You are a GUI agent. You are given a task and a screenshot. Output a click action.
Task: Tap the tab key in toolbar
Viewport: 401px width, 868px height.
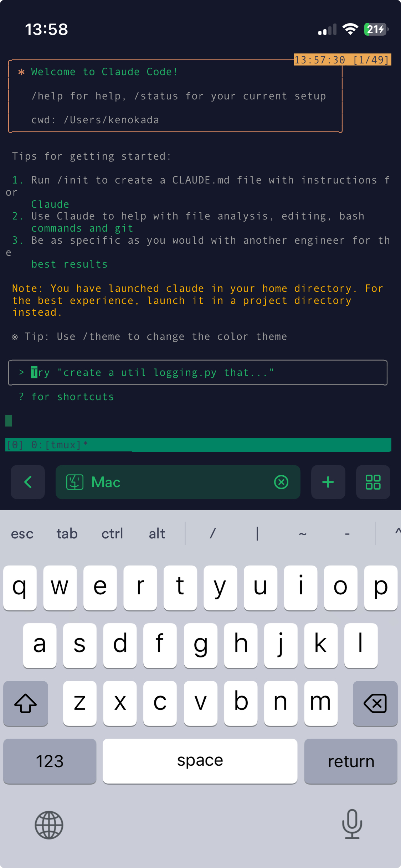coord(67,534)
